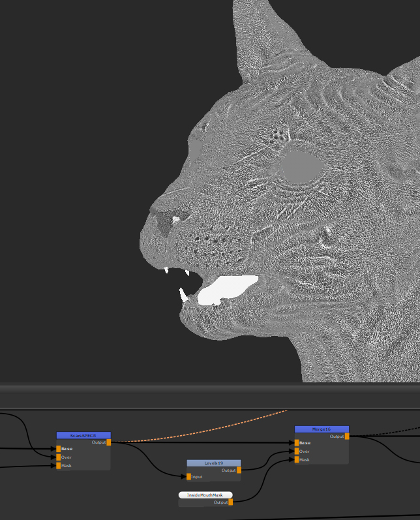Click the Levels19 Output port

point(239,470)
